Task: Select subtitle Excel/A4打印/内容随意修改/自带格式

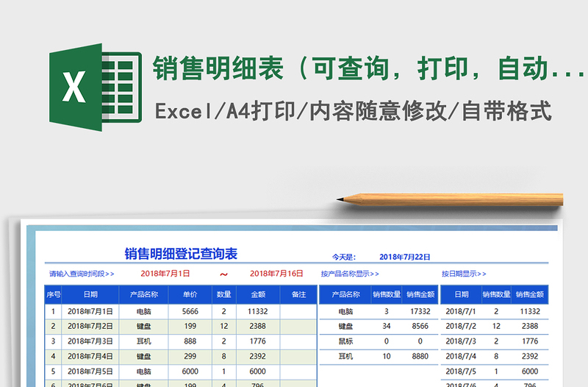Action: click(354, 112)
